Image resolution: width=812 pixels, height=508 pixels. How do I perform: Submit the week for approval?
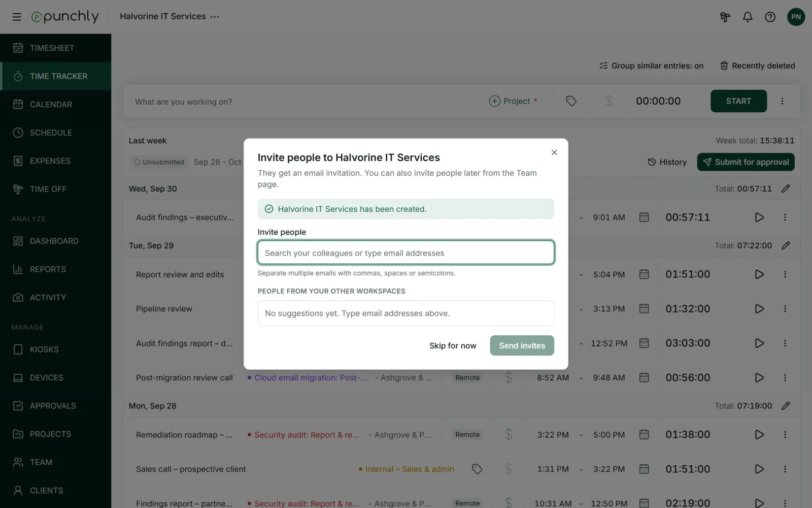746,162
